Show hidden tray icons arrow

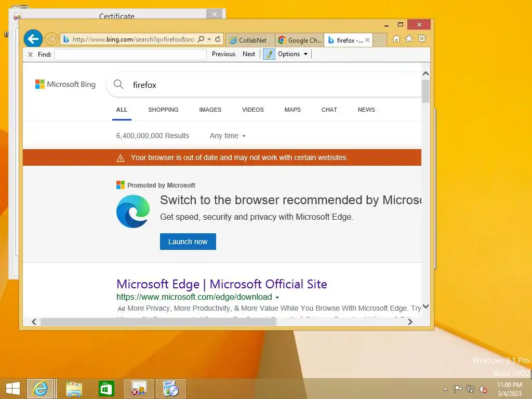click(x=445, y=389)
